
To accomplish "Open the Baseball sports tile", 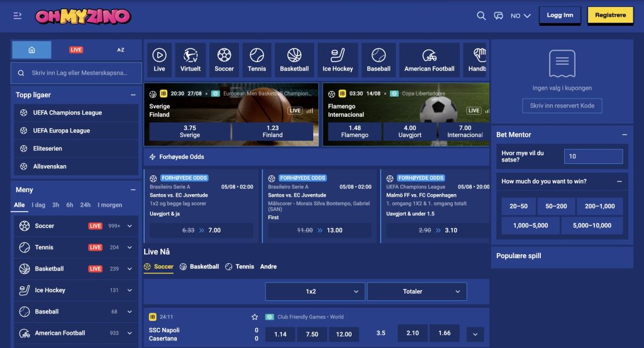I will [x=378, y=60].
